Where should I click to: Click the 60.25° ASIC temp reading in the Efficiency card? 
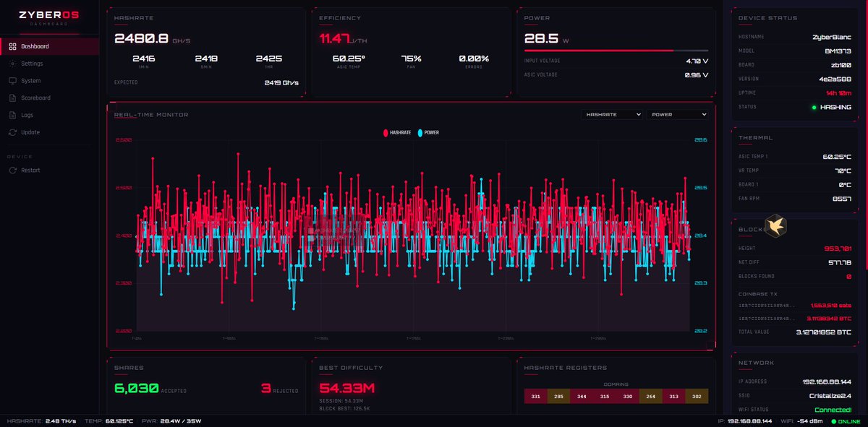click(x=349, y=59)
